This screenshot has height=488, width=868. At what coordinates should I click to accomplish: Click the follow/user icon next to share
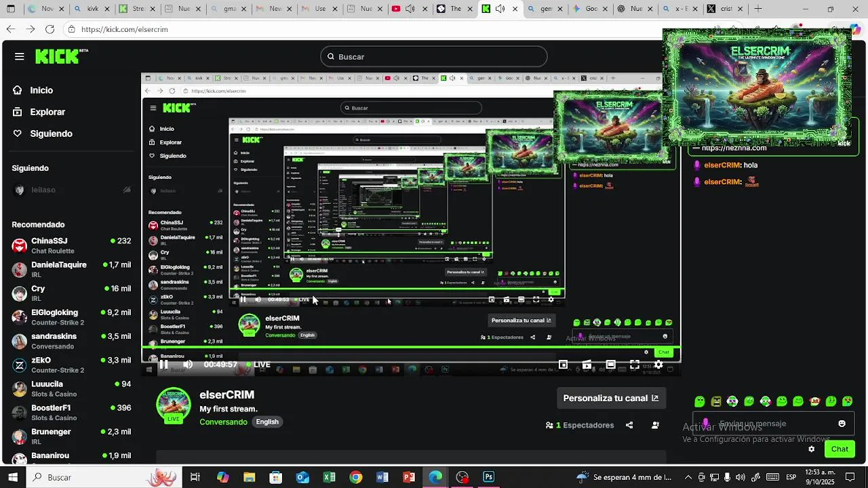(x=655, y=425)
